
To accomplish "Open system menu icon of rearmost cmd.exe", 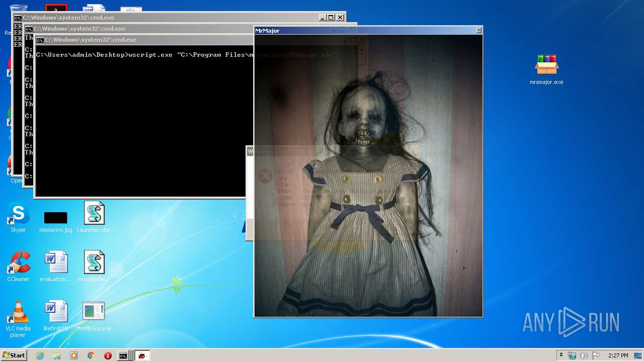I will pos(18,18).
